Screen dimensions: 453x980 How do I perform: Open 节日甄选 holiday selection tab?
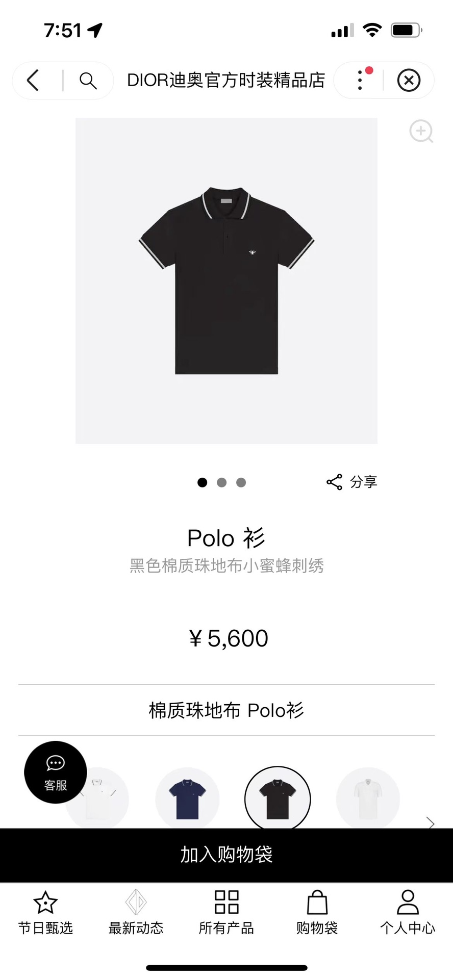[45, 913]
